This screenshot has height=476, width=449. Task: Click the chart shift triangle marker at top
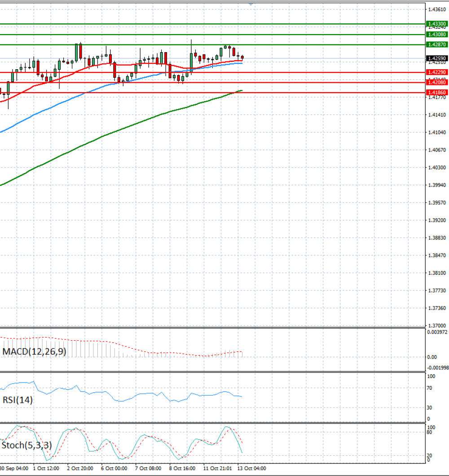tap(251, 4)
